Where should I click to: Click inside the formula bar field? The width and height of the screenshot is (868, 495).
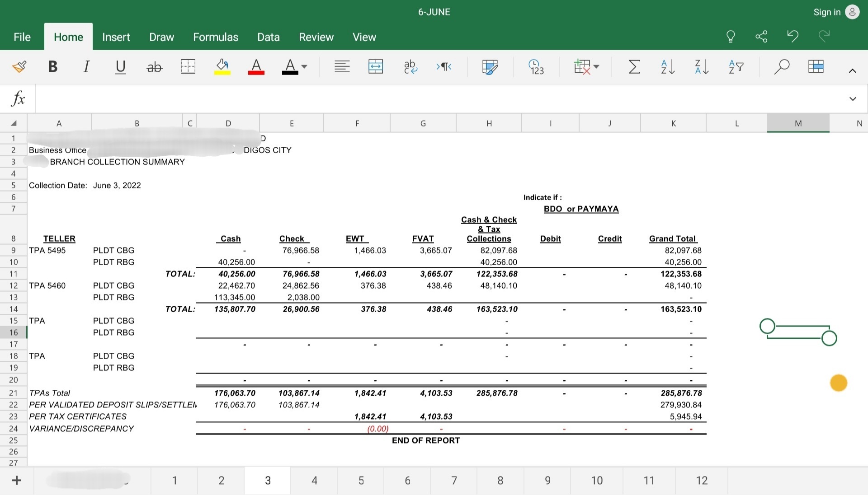434,98
